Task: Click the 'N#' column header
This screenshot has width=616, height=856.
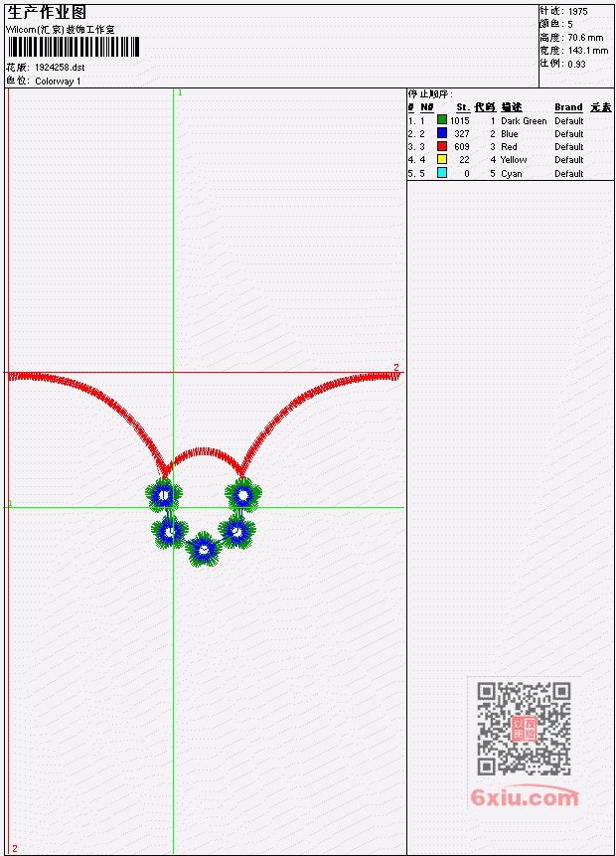Action: [x=426, y=107]
